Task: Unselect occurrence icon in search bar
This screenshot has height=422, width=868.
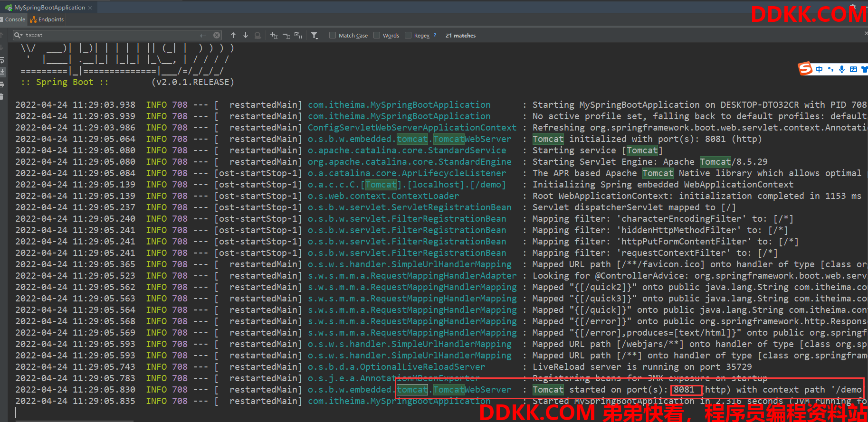Action: click(x=286, y=35)
